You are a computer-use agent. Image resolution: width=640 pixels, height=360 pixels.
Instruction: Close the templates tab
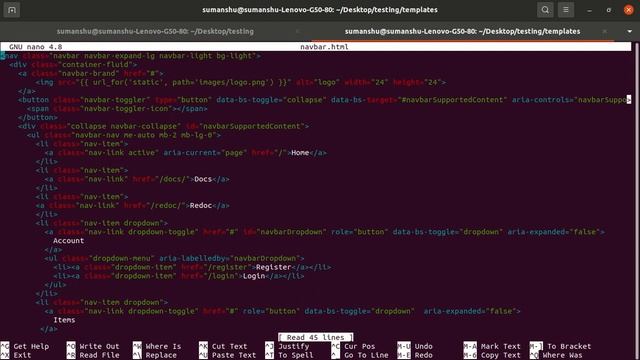604,31
